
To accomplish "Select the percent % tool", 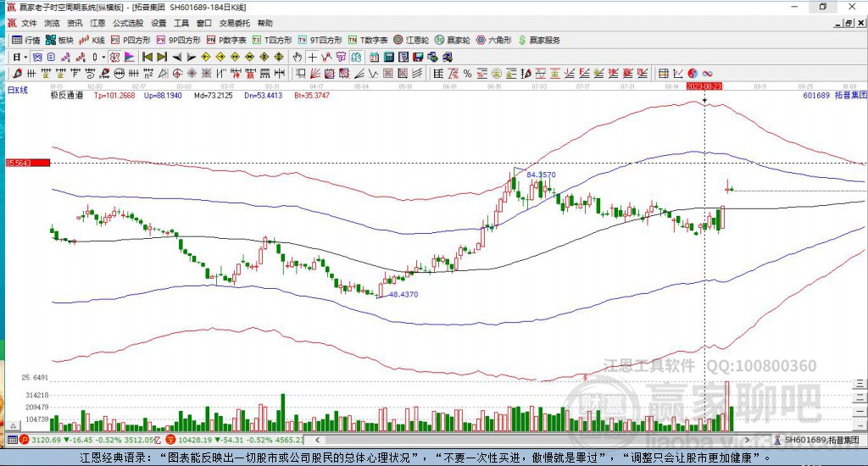I will pyautogui.click(x=468, y=73).
